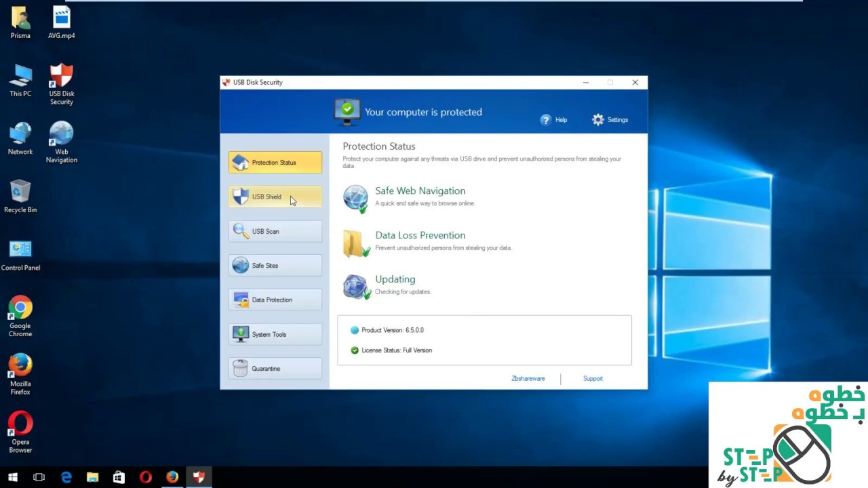868x488 pixels.
Task: Click the green license status check icon
Action: pyautogui.click(x=355, y=350)
